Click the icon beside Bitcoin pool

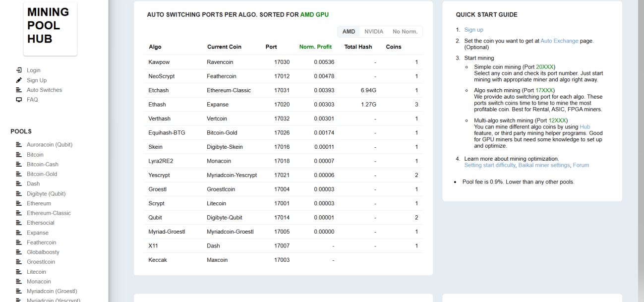pos(19,155)
